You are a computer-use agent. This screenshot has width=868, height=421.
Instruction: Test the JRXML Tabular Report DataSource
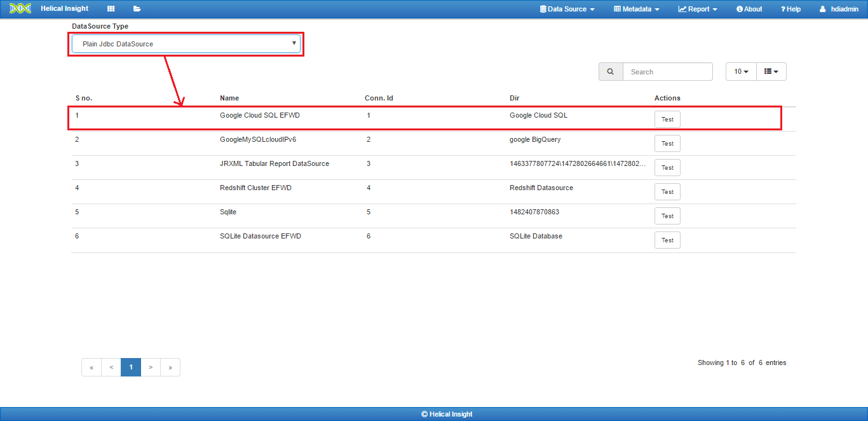[667, 167]
